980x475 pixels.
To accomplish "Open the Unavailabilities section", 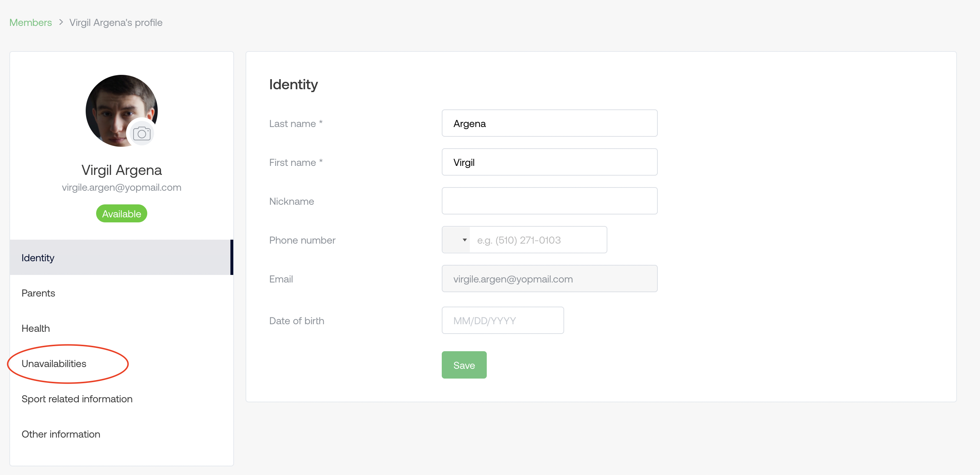I will [x=121, y=363].
